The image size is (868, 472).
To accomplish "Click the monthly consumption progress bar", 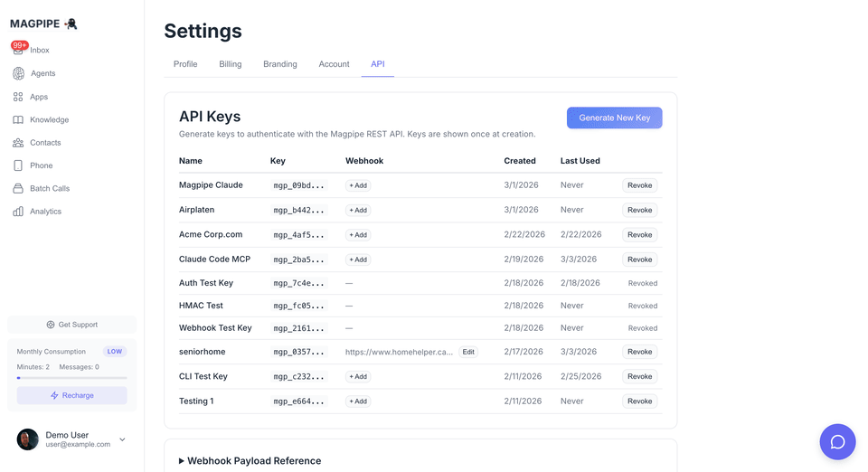I will coord(72,378).
